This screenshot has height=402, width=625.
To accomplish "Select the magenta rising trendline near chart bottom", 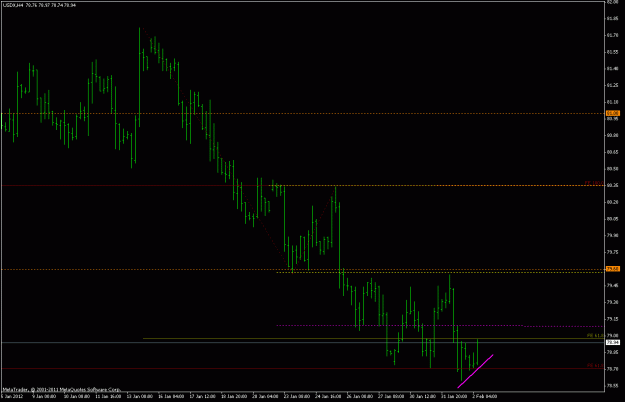I will coord(476,371).
